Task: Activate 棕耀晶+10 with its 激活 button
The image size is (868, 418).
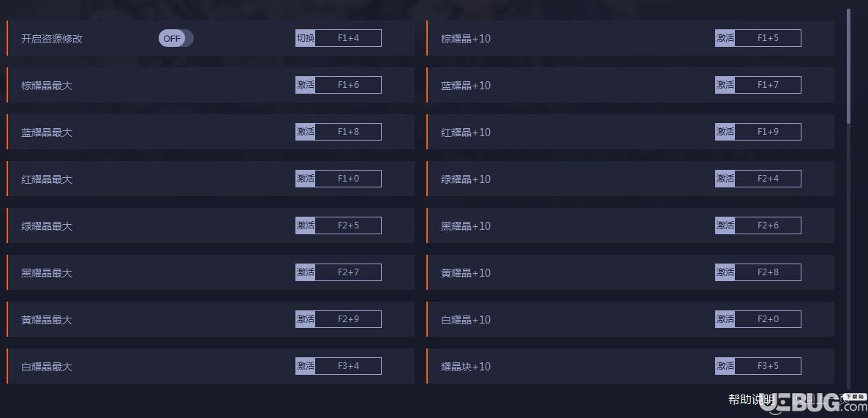Action: [725, 38]
